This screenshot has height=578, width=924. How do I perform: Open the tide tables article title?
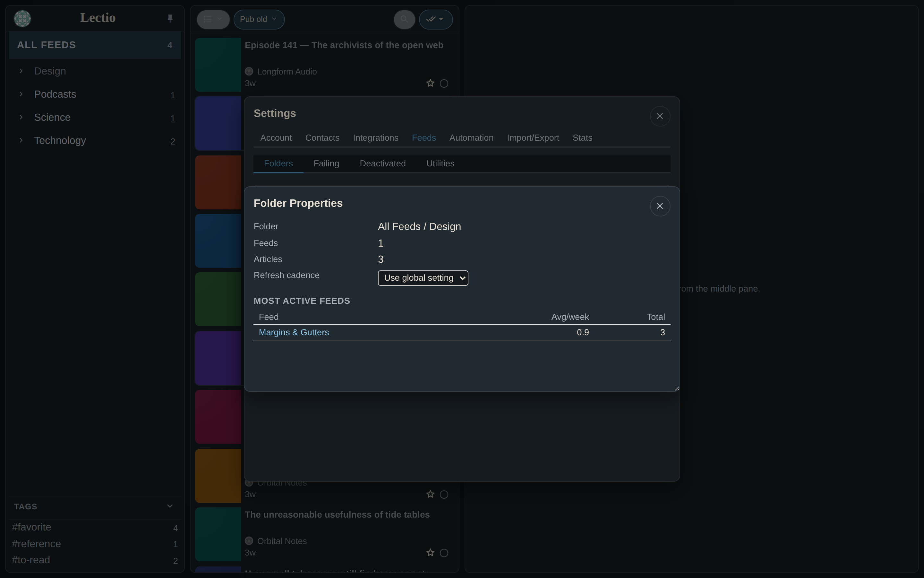(337, 514)
